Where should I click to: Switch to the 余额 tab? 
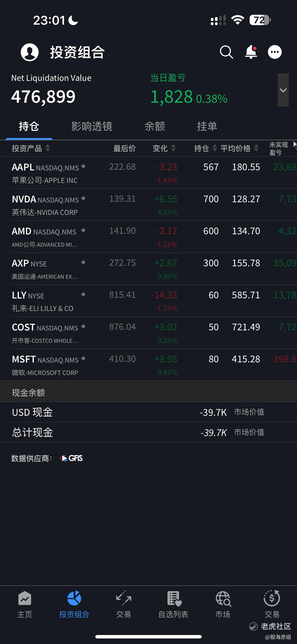coord(155,126)
